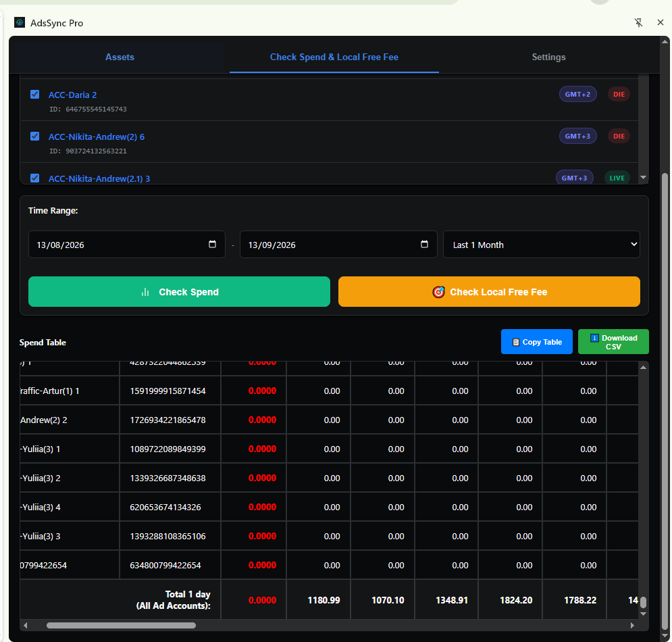This screenshot has height=642, width=672.
Task: Open the Settings tab
Action: point(548,57)
